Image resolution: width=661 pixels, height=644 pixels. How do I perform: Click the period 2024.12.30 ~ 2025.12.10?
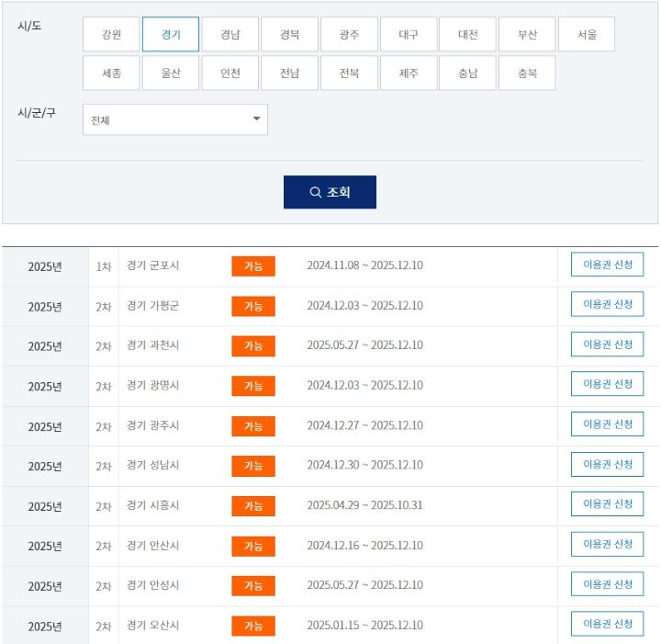365,465
